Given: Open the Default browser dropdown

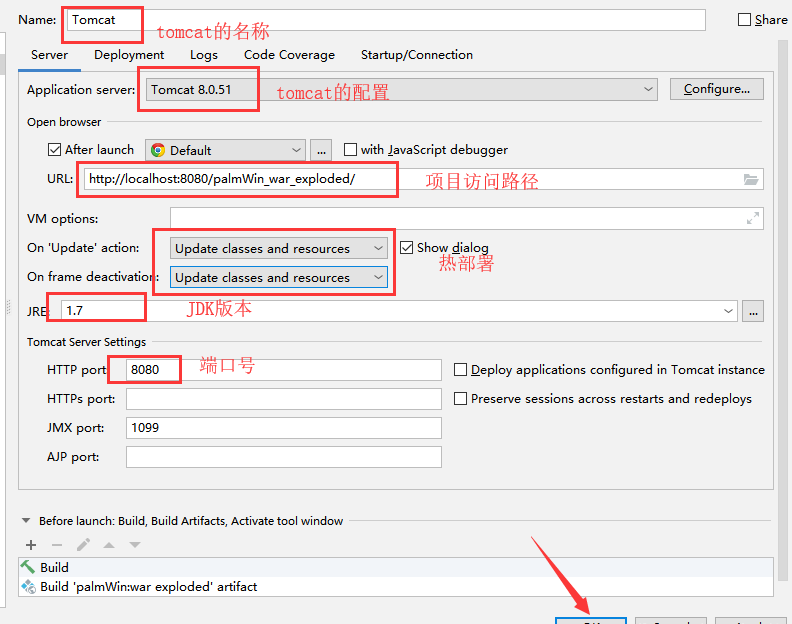Looking at the screenshot, I should [x=225, y=150].
